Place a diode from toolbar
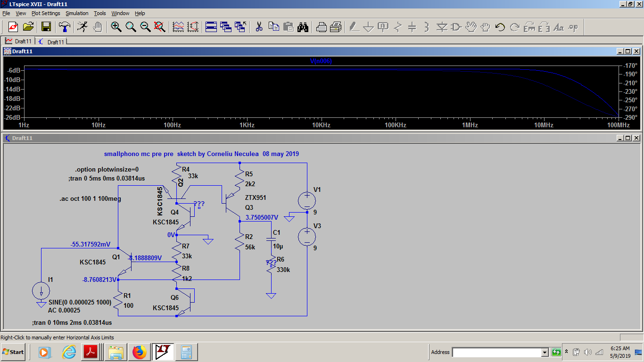This screenshot has width=644, height=362. pos(442,27)
